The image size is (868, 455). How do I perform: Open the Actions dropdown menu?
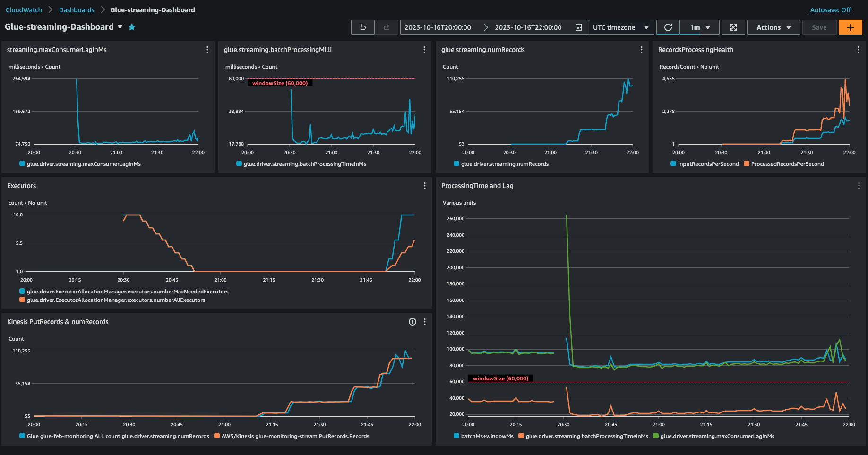(773, 27)
